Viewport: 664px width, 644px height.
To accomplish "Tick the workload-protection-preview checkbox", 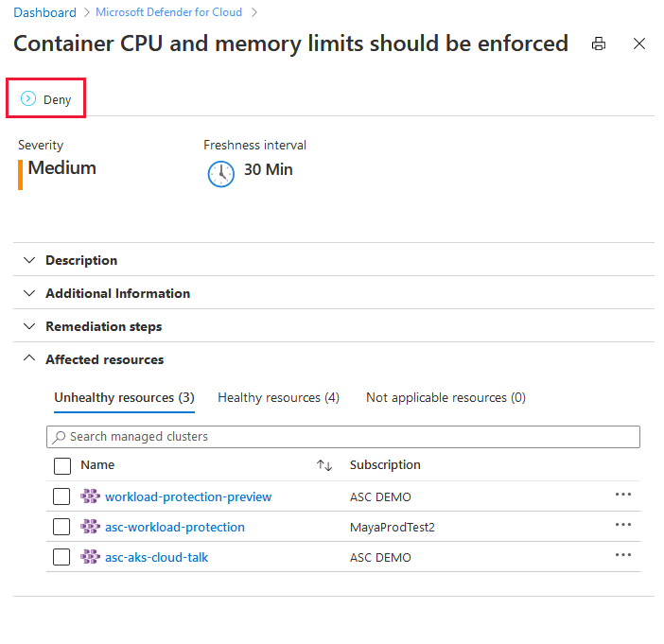I will [x=61, y=496].
